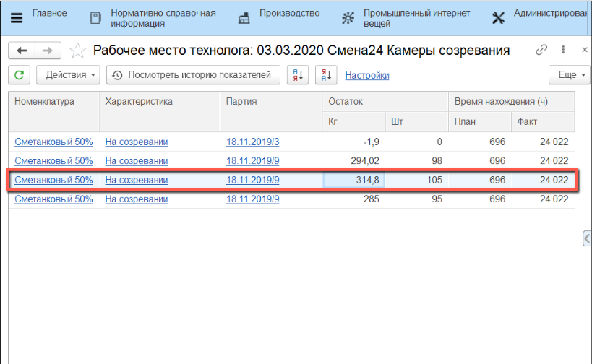The image size is (592, 364).
Task: Open the three-dot window options menu
Action: click(561, 51)
